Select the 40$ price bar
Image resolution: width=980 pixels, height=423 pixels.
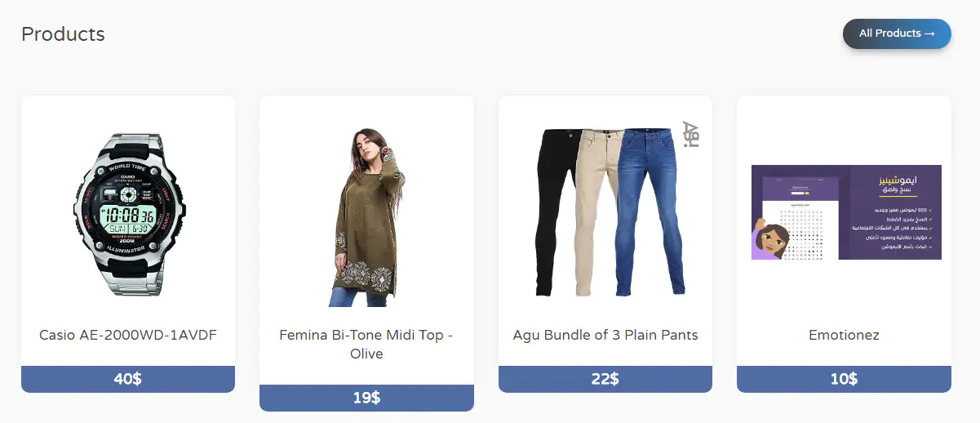(x=128, y=379)
